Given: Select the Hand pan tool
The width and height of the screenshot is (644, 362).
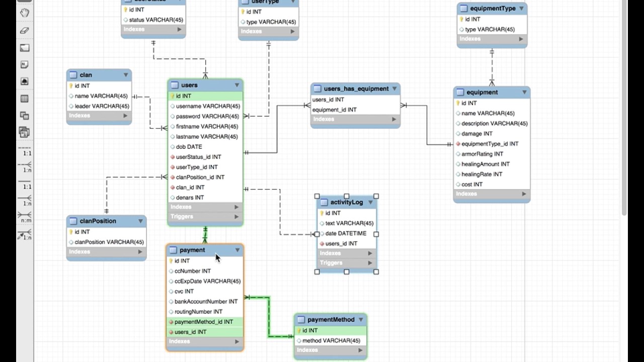Looking at the screenshot, I should [24, 12].
